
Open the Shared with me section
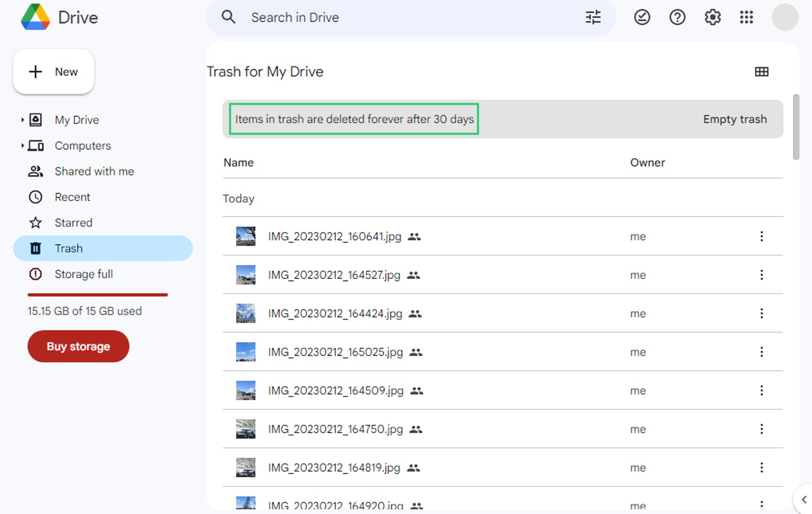pyautogui.click(x=94, y=171)
